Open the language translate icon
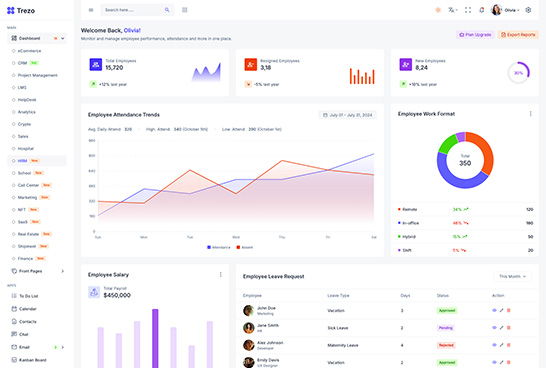 click(x=452, y=10)
